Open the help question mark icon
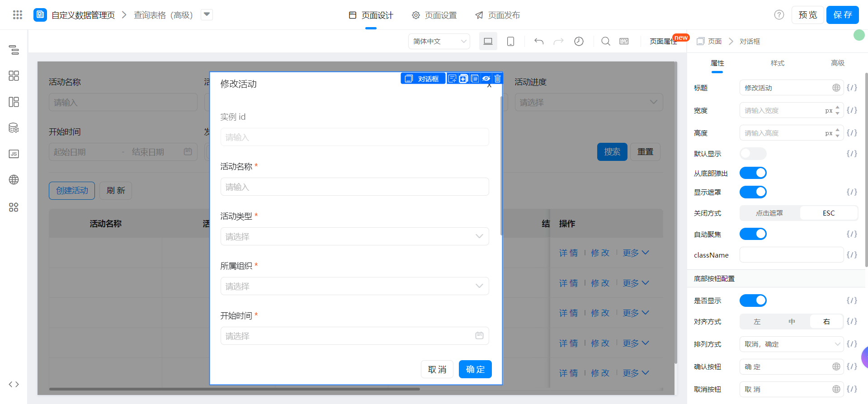Image resolution: width=868 pixels, height=404 pixels. [779, 15]
